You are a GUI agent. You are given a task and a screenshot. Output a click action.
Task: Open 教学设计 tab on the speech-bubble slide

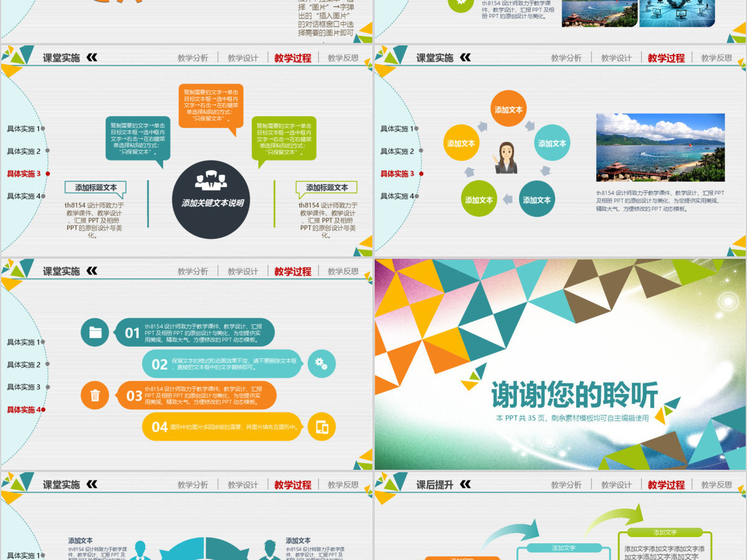243,58
